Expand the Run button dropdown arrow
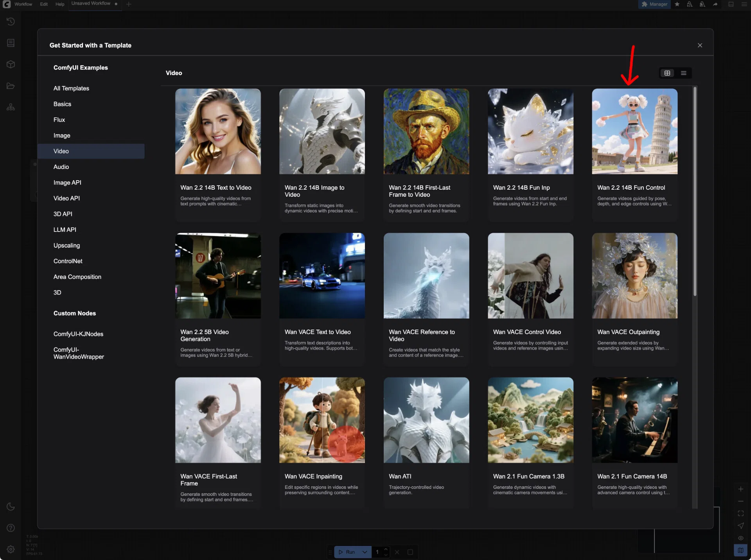Screen dimensions: 751x560 365,552
